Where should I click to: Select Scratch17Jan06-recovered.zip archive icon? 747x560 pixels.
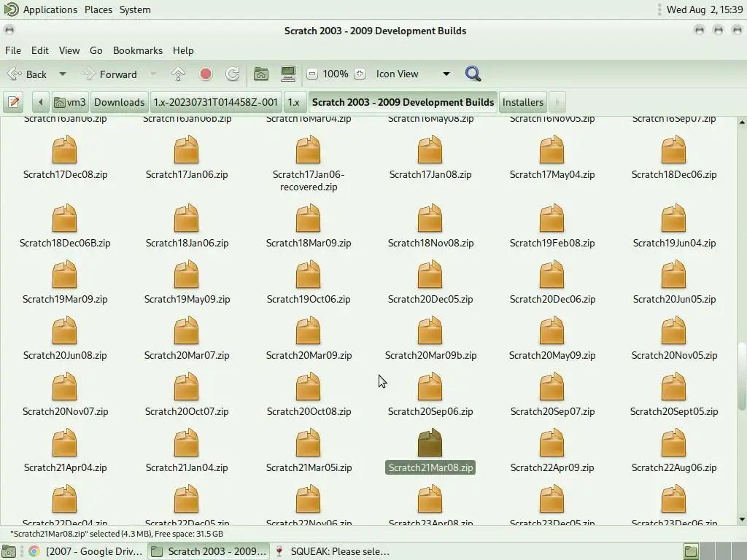[x=309, y=149]
